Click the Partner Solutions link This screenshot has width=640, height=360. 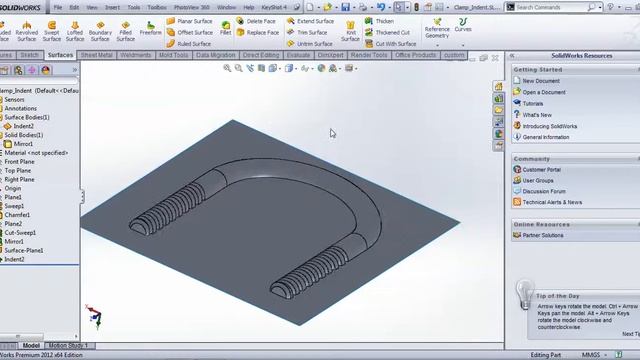pyautogui.click(x=542, y=236)
